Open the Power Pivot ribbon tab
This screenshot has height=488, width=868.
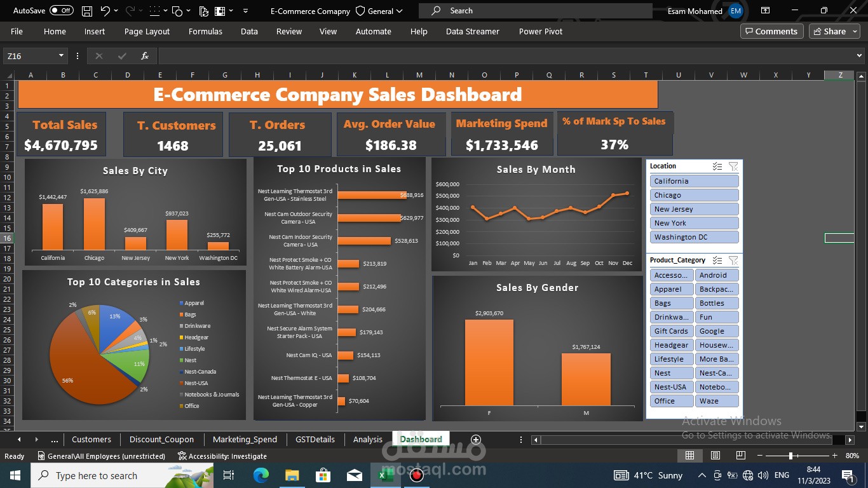pyautogui.click(x=541, y=31)
